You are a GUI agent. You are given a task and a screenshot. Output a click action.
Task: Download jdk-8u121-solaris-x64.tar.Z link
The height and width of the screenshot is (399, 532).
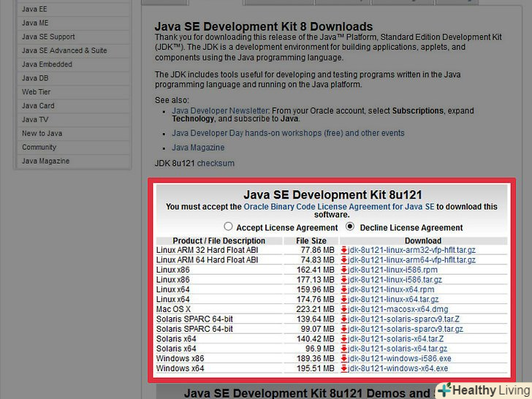tap(396, 338)
